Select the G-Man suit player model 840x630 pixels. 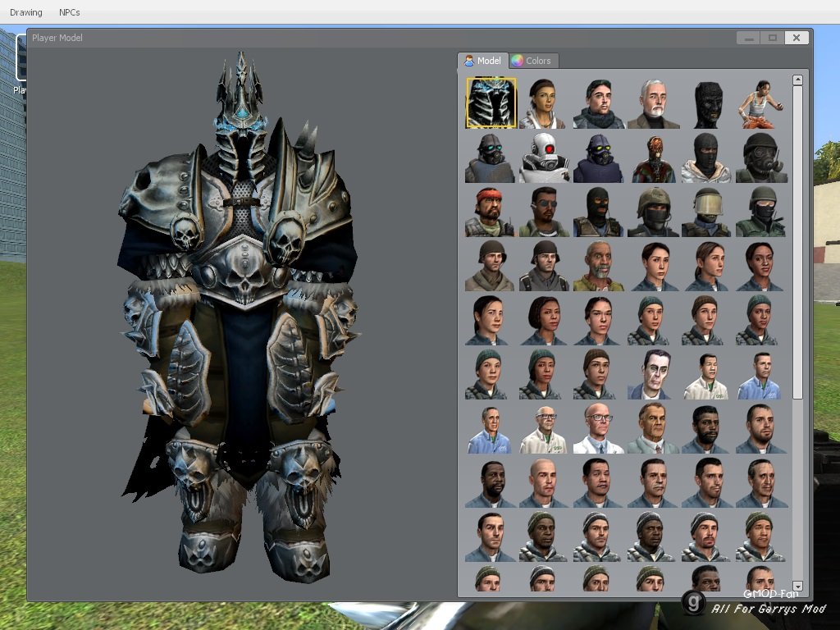652,374
